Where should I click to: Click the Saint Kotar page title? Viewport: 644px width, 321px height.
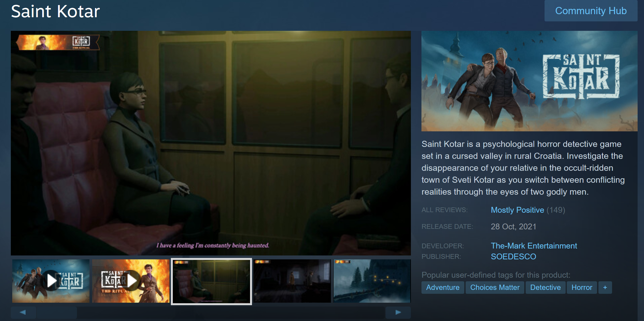coord(55,11)
